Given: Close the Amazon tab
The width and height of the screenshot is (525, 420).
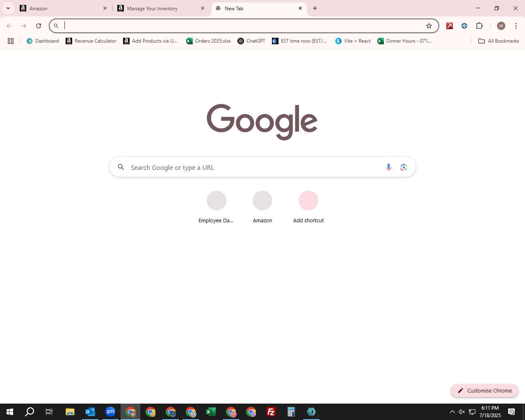Looking at the screenshot, I should (x=105, y=8).
